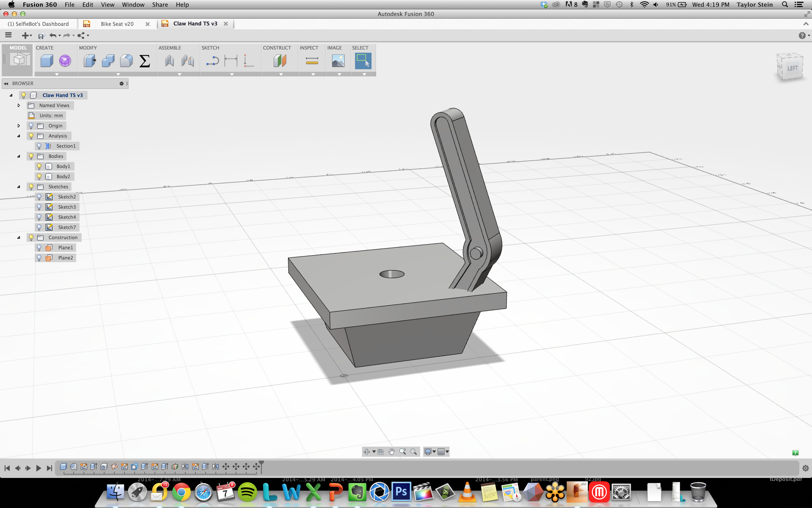
Task: Select the Joint tool in Assemble
Action: (x=169, y=61)
